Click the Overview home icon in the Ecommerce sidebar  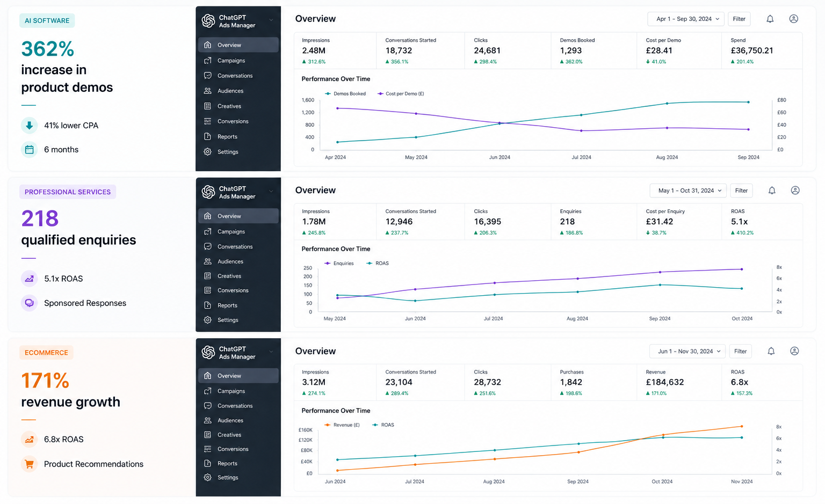pyautogui.click(x=208, y=376)
